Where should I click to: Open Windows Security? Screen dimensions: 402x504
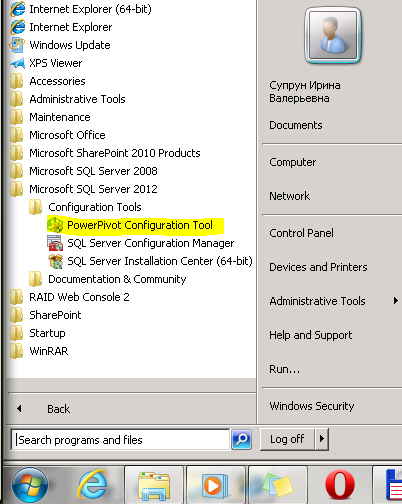[312, 406]
